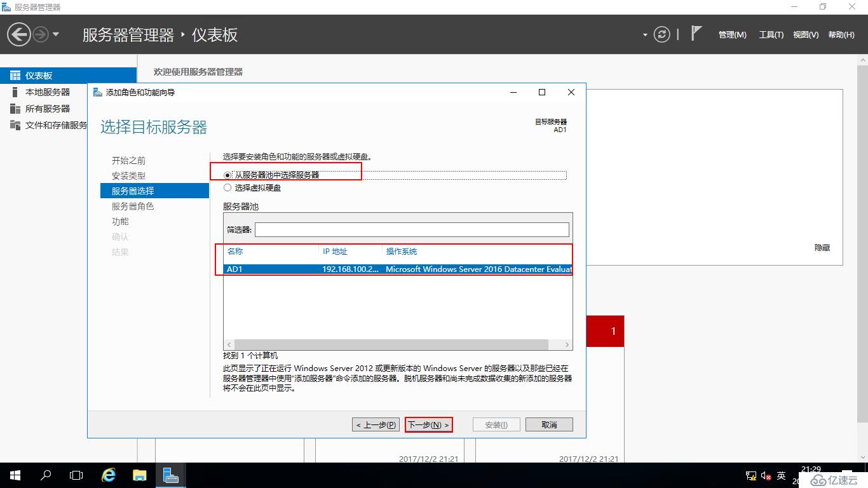
Task: Close the 添加角色和功能向导 dialog
Action: coord(571,92)
